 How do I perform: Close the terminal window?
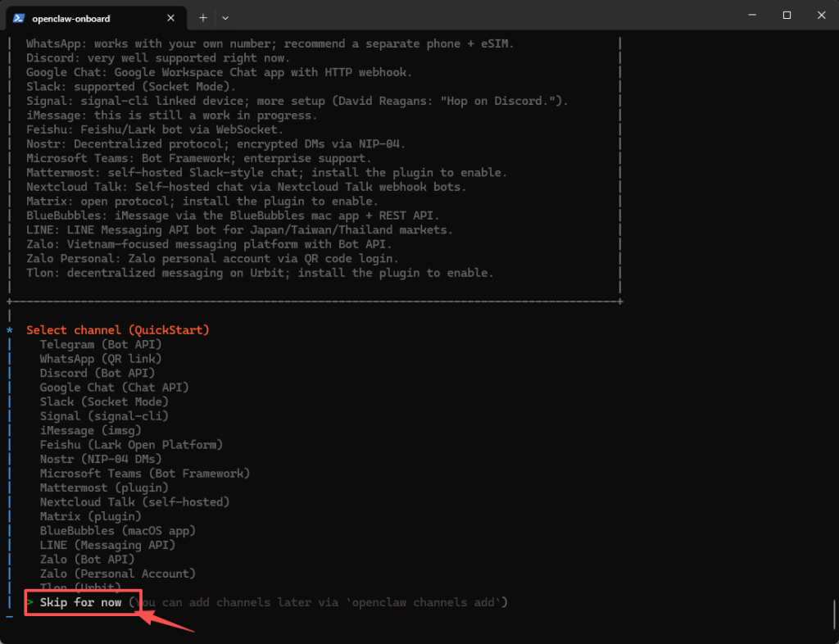coord(821,16)
